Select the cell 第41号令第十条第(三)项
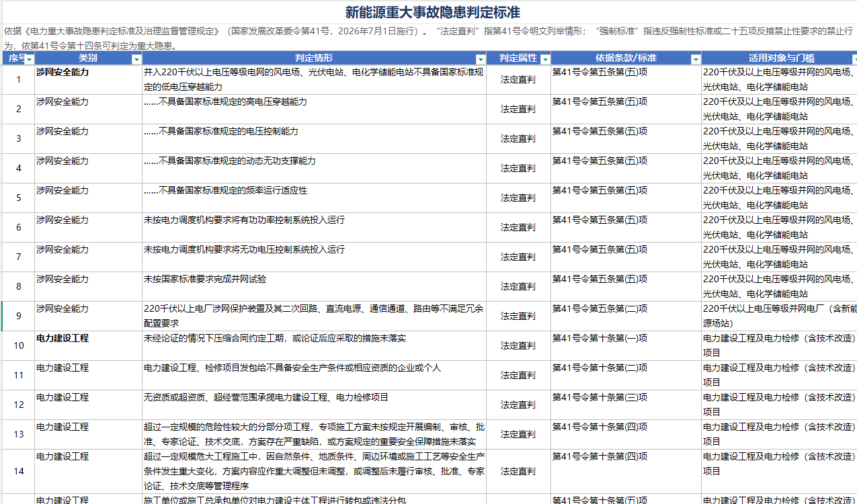The width and height of the screenshot is (857, 504). [626, 405]
